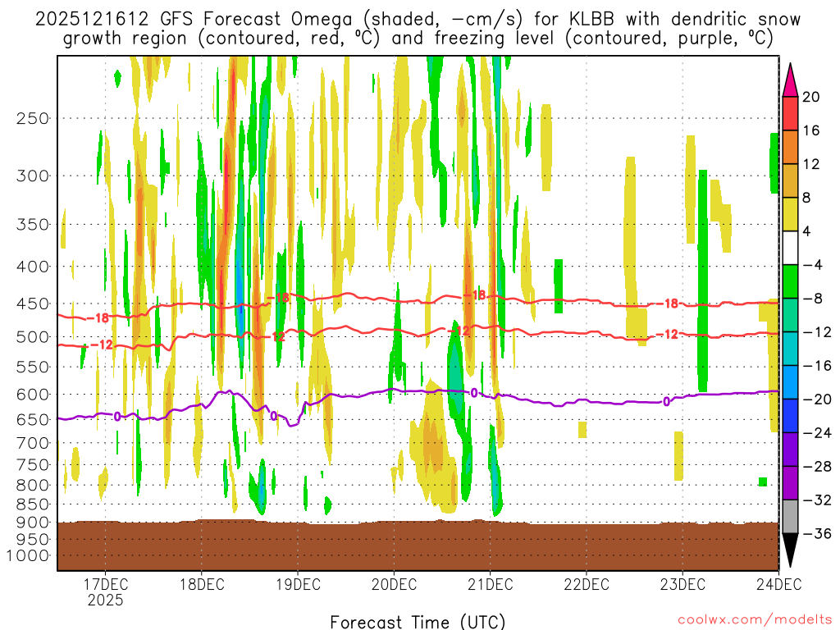Click the 600 pressure level label
840x630 pixels.
(33, 395)
